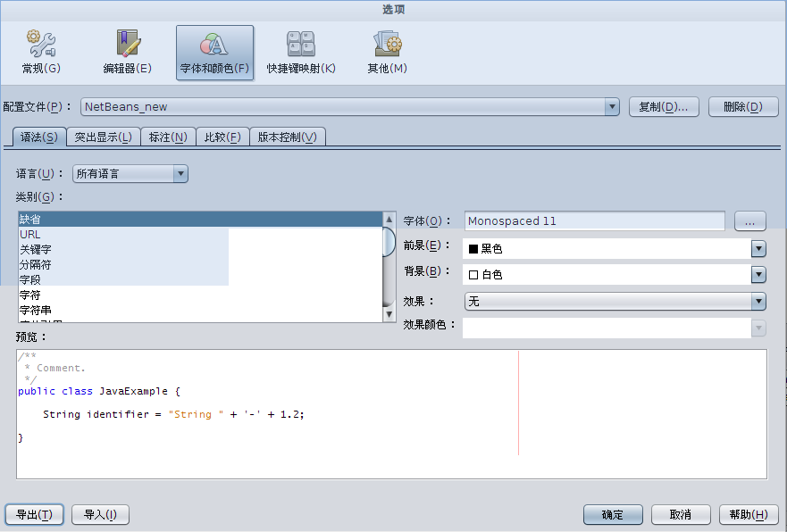This screenshot has width=787, height=532.
Task: Switch to the 突出显示(L) highlighting tab
Action: [104, 137]
